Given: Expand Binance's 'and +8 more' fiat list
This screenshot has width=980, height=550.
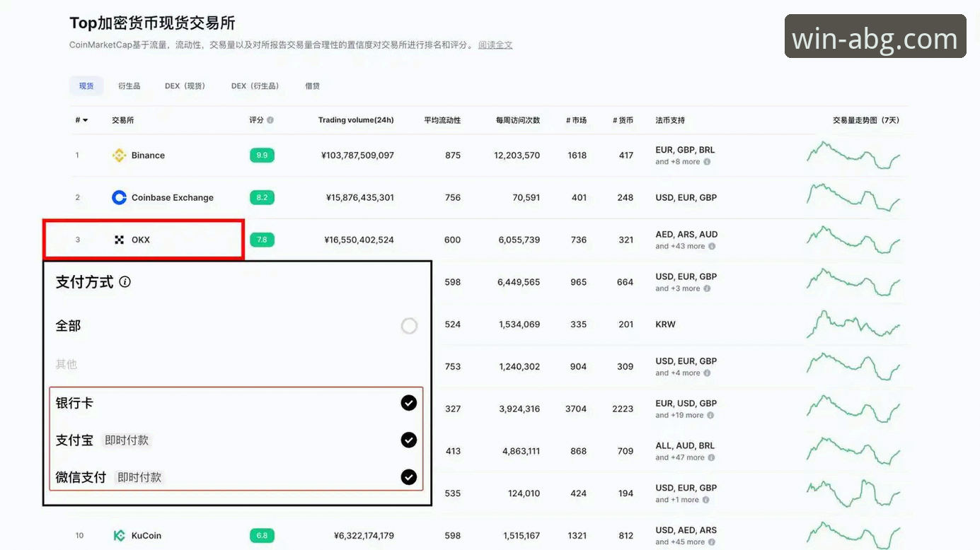Looking at the screenshot, I should (683, 161).
